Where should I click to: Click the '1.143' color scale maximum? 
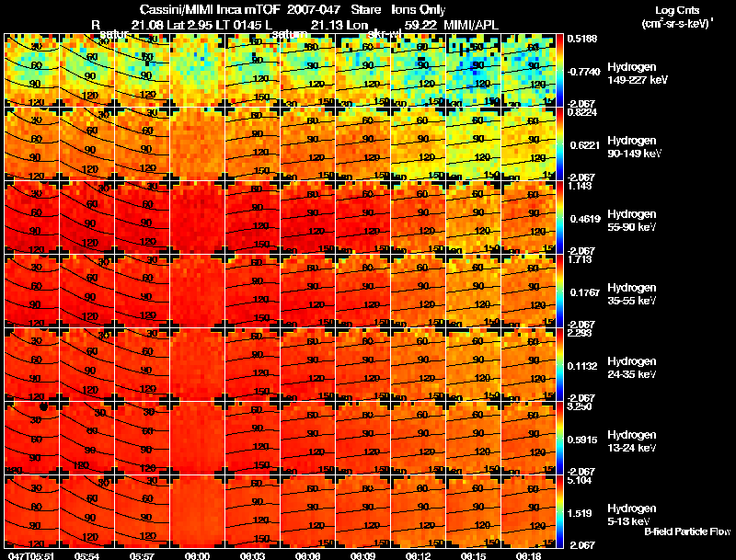[x=580, y=186]
